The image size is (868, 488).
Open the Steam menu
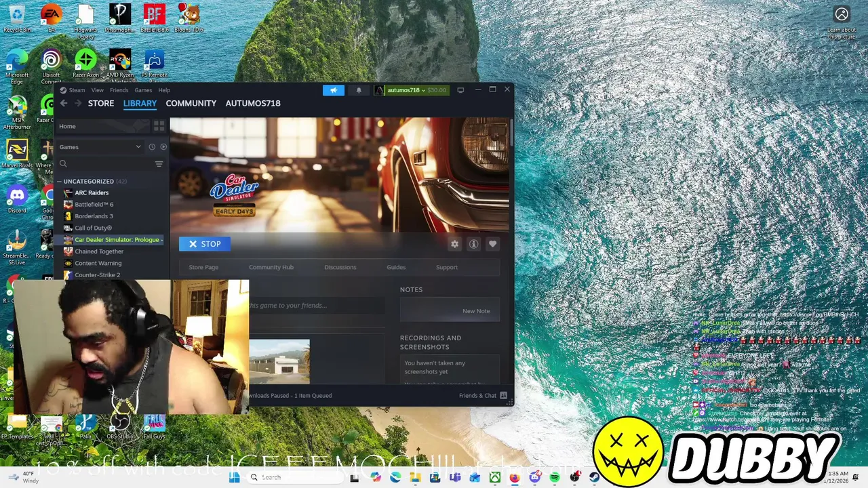click(73, 90)
